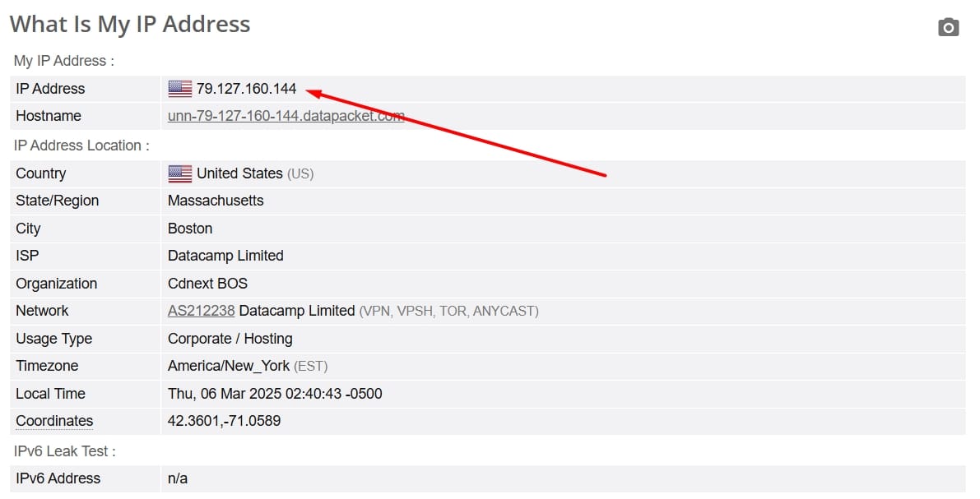Click the Corporate / Hosting usage type value

(230, 339)
